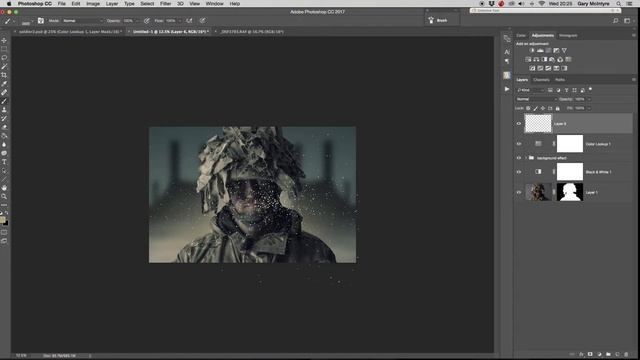Add a Levels adjustment
The width and height of the screenshot is (640, 360).
click(540, 50)
